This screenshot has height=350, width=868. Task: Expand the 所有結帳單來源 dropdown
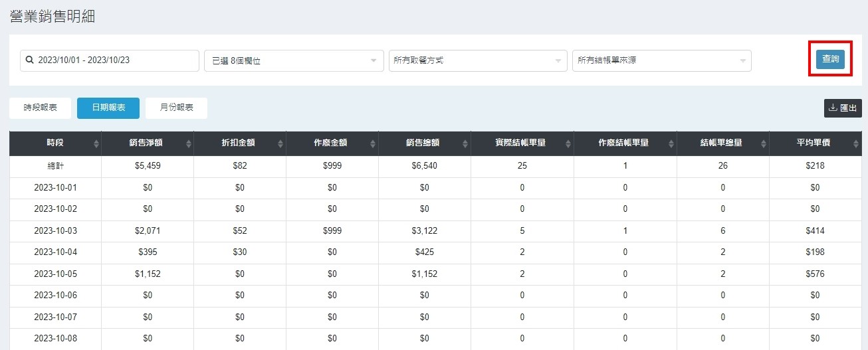[x=661, y=60]
